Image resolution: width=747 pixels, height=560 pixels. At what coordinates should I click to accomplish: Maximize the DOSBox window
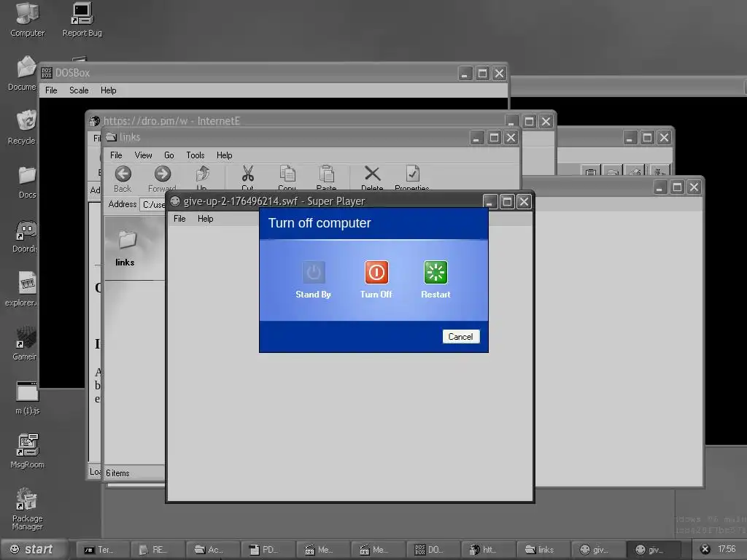(482, 74)
